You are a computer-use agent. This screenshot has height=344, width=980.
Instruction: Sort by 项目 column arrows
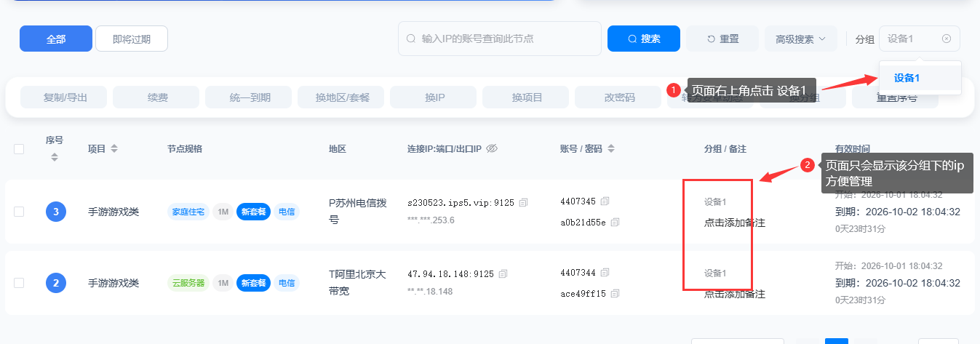(114, 148)
